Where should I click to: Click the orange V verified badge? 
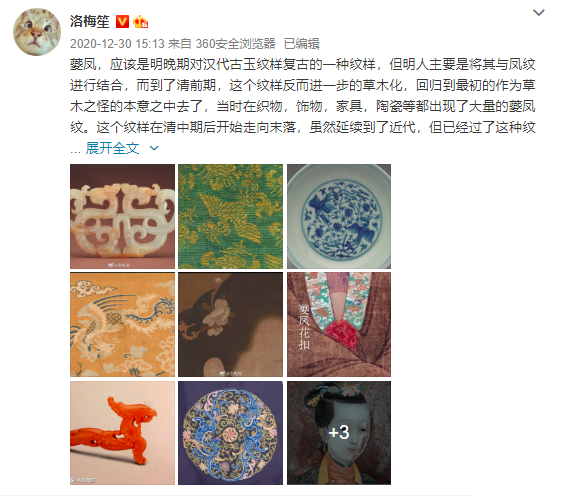[122, 22]
